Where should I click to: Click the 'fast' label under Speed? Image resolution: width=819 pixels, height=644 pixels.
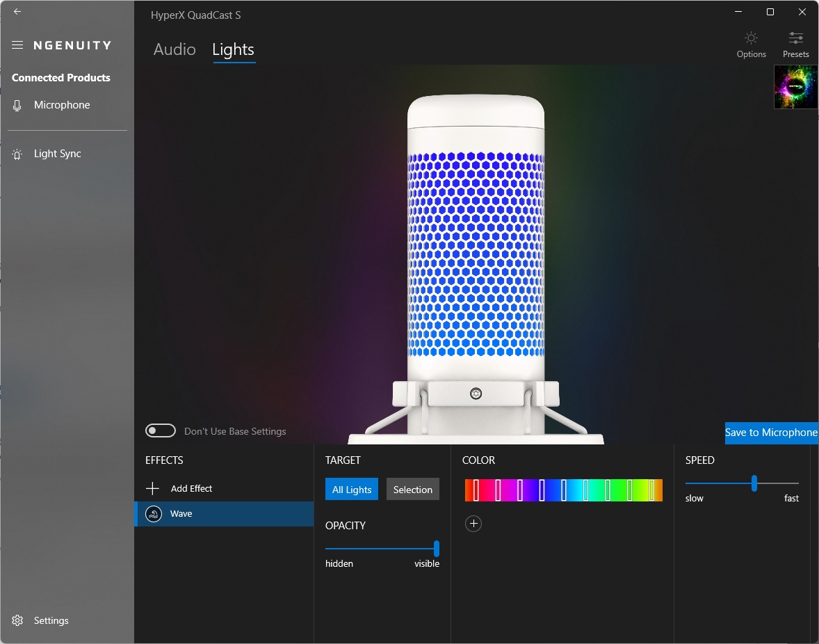[791, 498]
